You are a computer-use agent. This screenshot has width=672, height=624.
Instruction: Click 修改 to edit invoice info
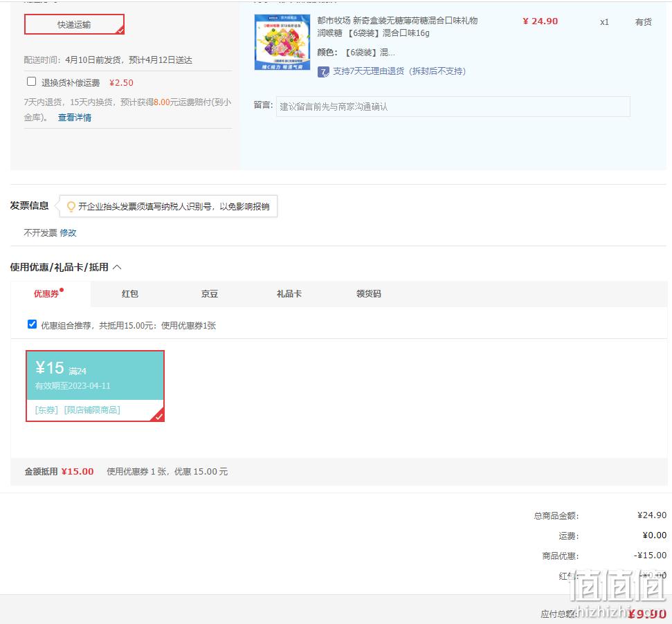click(68, 232)
